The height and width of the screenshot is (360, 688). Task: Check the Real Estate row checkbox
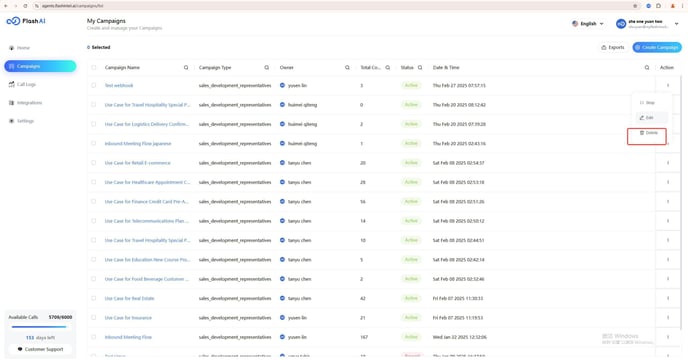(93, 298)
